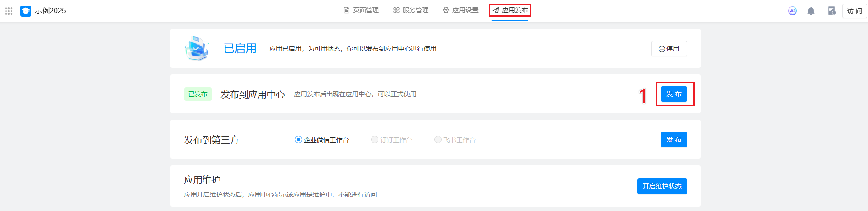Image resolution: width=868 pixels, height=211 pixels.
Task: Click the 开启维护状态 button
Action: (x=662, y=186)
